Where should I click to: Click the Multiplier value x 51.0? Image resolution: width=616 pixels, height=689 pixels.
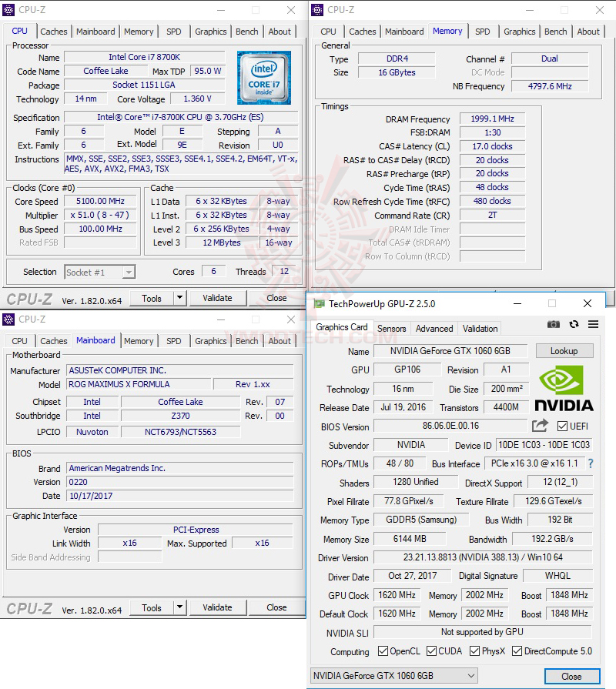coord(100,215)
